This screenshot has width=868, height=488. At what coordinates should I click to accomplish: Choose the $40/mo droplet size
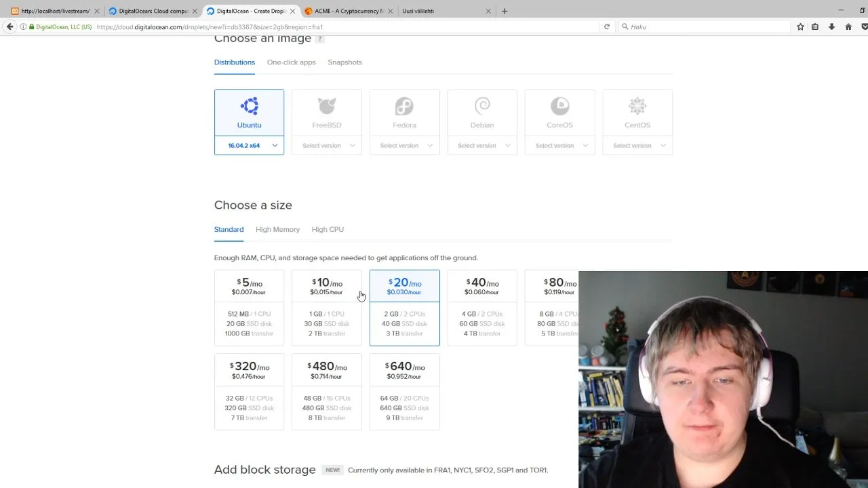482,308
